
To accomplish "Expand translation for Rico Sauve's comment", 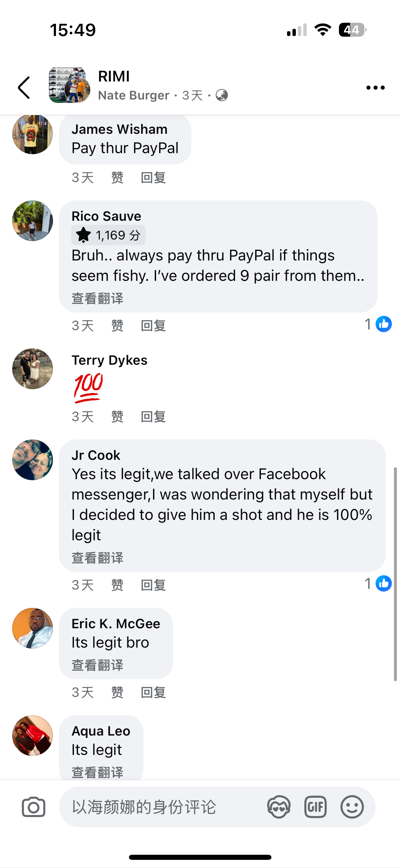I will tap(97, 299).
